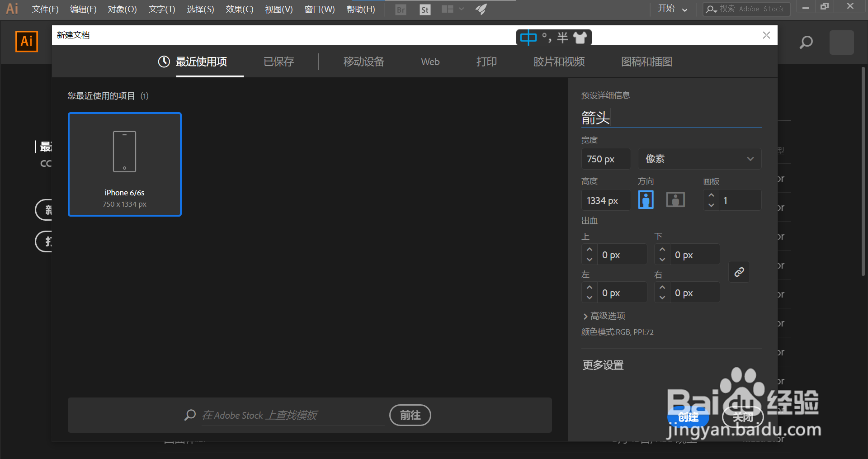Viewport: 868px width, 459px height.
Task: Open the 开始 workspace dropdown
Action: click(672, 9)
